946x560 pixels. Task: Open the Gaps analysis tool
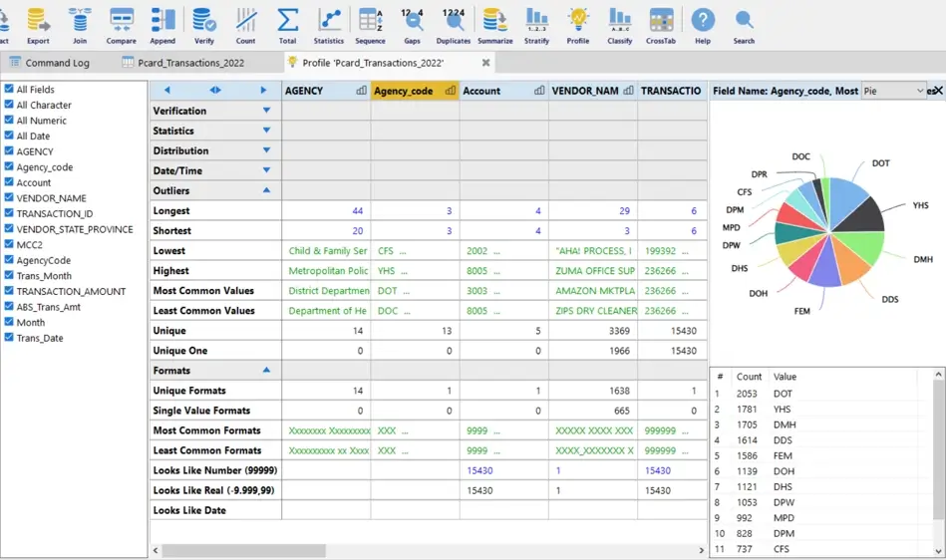412,25
